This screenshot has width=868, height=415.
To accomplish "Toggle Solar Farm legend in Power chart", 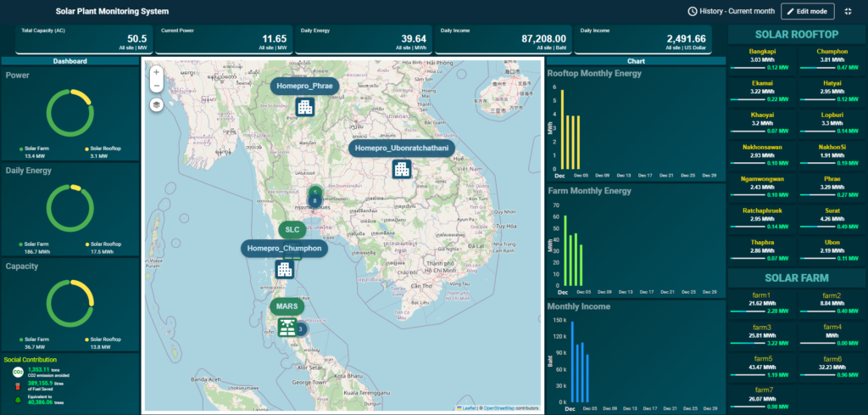I will pos(37,149).
